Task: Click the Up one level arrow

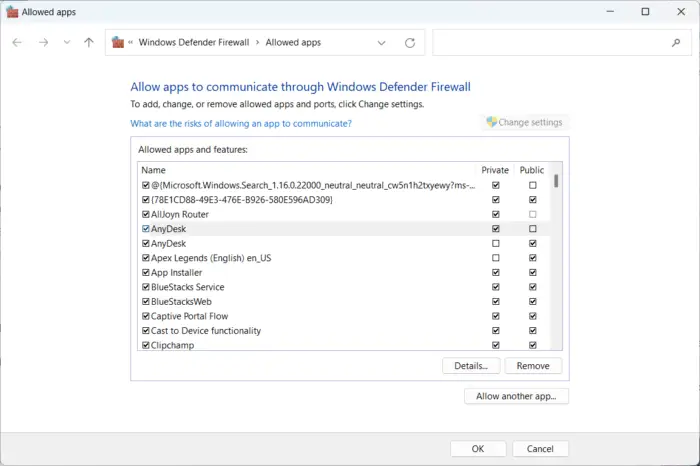Action: (x=89, y=43)
